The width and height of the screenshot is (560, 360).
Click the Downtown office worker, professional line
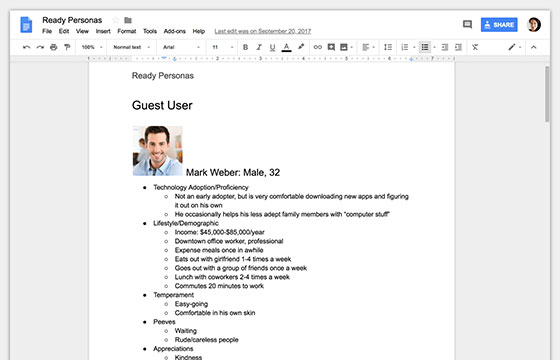229,241
